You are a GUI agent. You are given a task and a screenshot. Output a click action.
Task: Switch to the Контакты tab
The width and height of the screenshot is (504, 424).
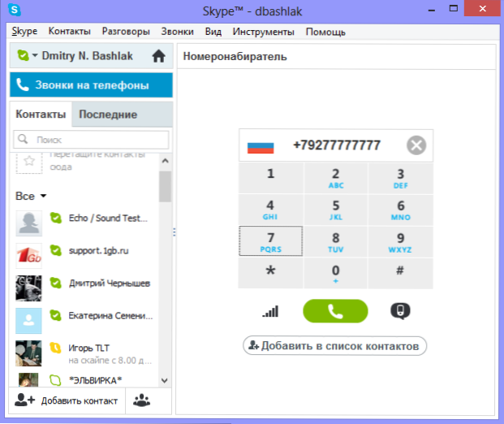click(x=41, y=115)
